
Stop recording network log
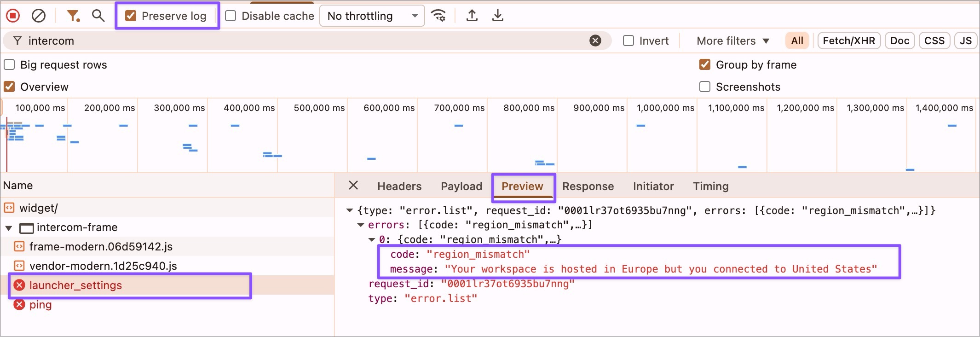tap(13, 16)
